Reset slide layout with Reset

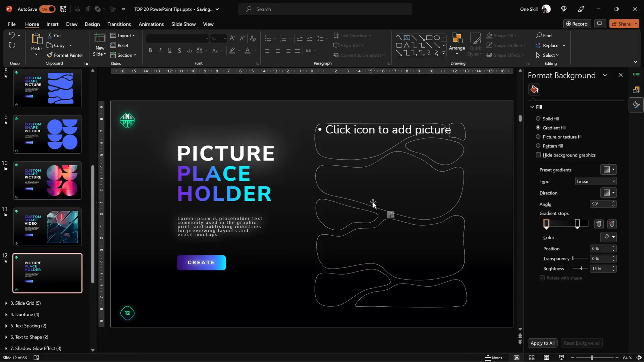[x=119, y=45]
